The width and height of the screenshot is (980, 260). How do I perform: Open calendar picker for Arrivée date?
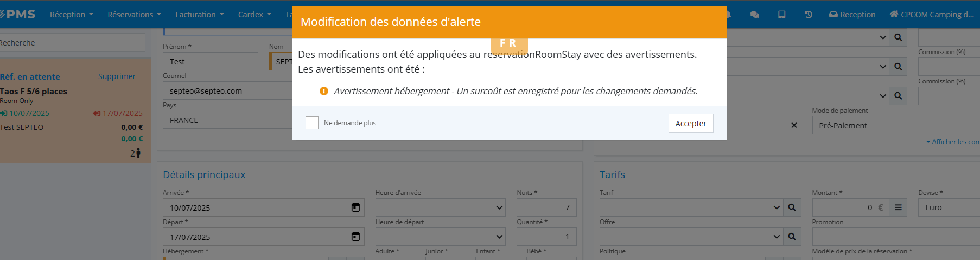355,207
